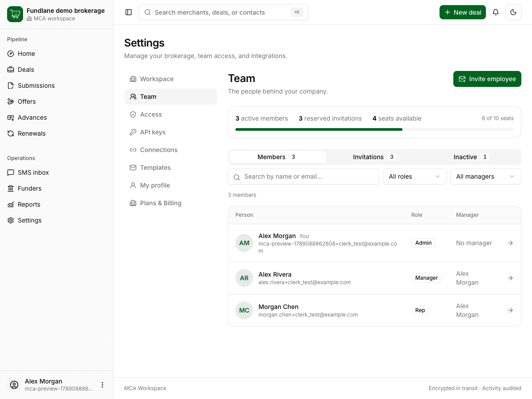Open Access settings section
The image size is (532, 399).
[171, 114]
